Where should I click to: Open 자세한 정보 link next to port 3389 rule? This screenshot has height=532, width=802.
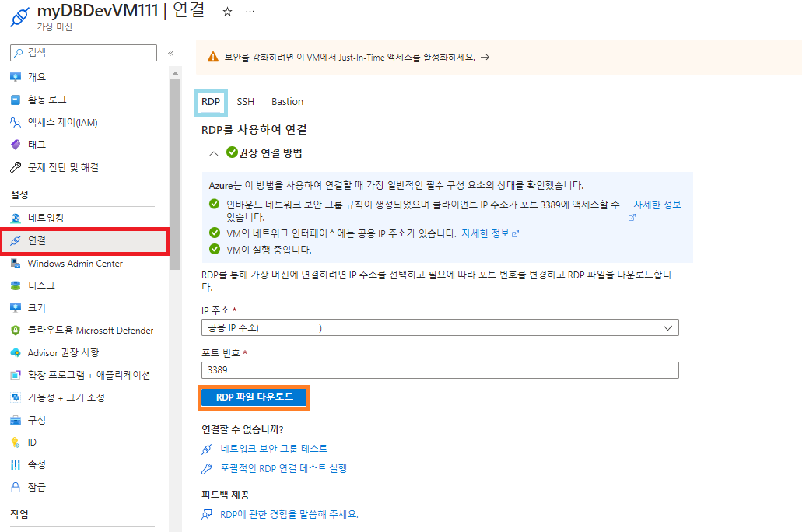pos(657,205)
